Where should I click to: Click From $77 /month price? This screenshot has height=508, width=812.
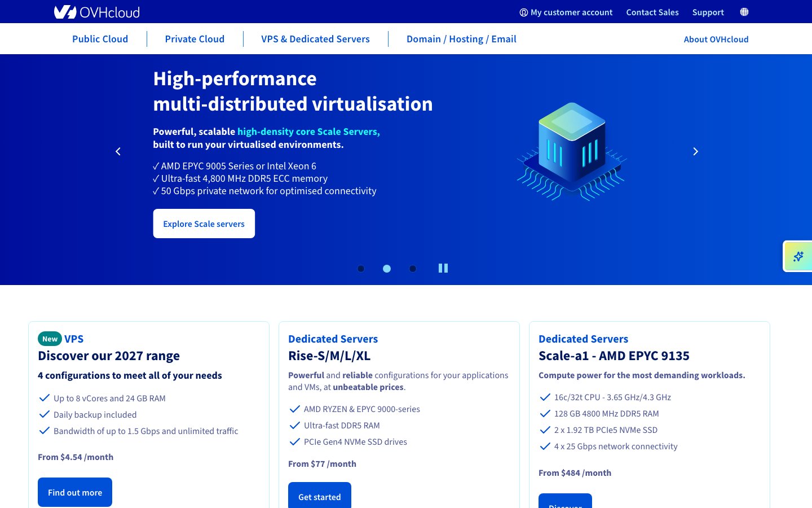[x=322, y=464]
